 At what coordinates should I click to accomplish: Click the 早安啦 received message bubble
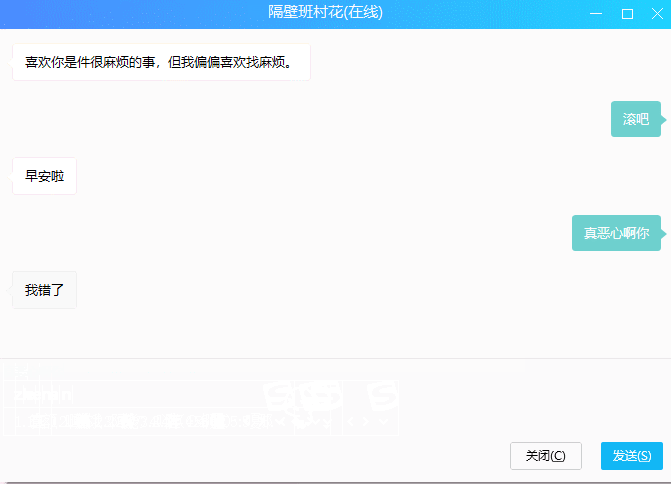coord(45,176)
